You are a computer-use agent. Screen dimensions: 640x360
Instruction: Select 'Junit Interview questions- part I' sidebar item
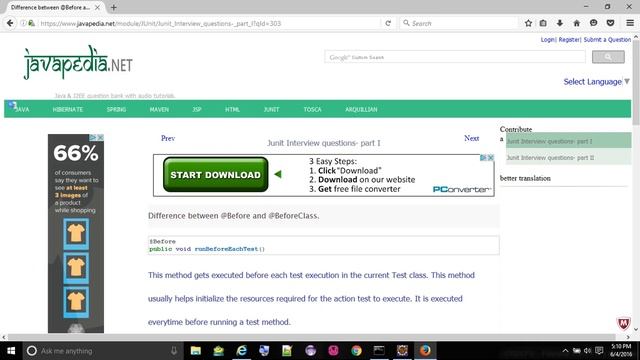(568, 141)
